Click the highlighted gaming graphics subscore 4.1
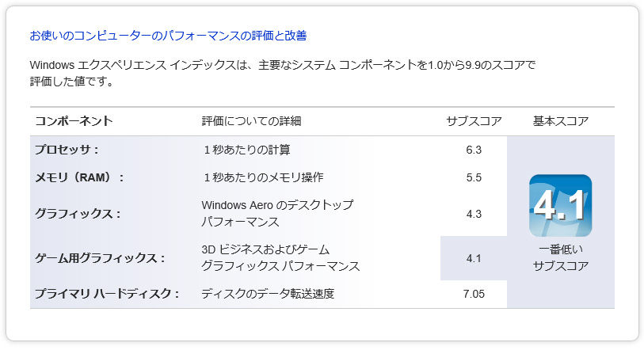 click(474, 258)
